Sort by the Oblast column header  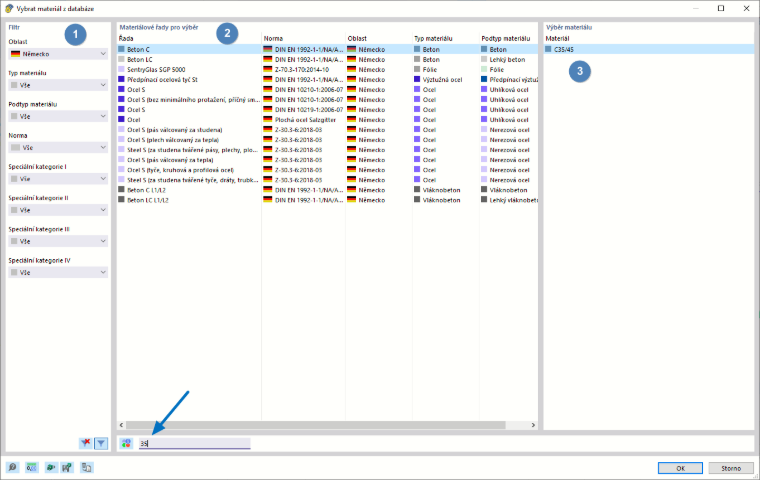(357, 38)
